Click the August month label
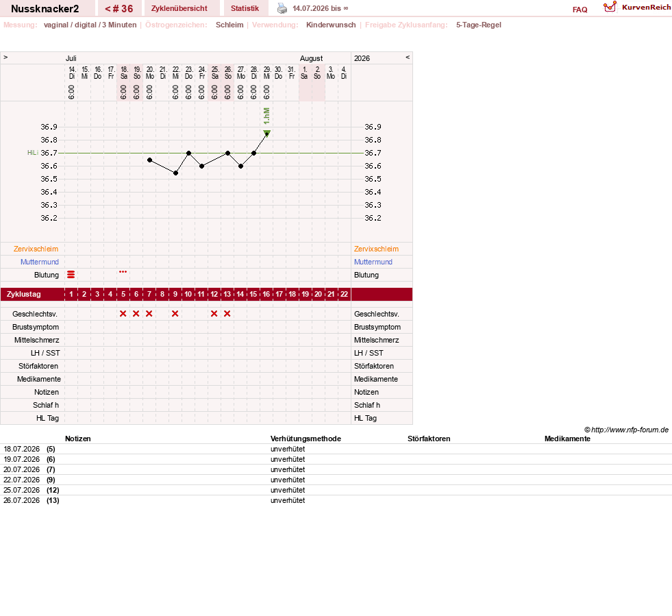This screenshot has width=672, height=616. (311, 58)
